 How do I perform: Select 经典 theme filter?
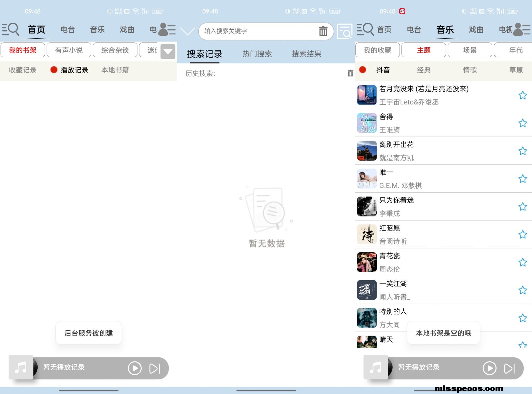pos(424,70)
